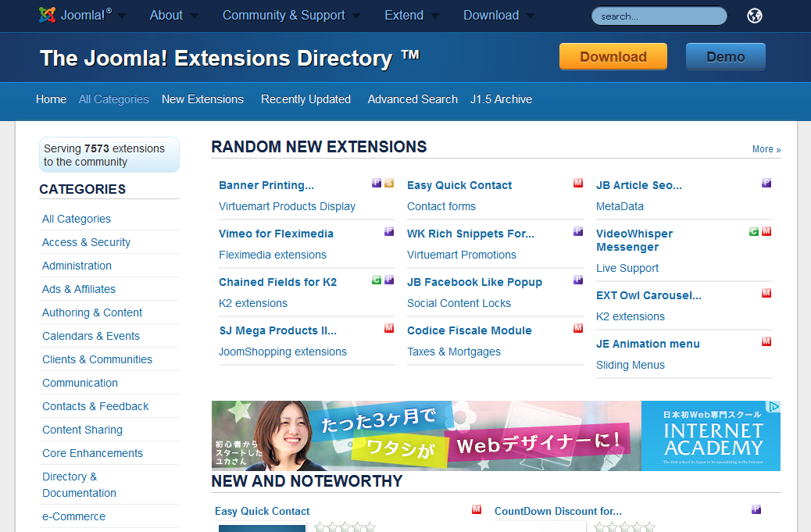Open the Core Enhancements category
Screen dimensions: 811x532
pos(92,453)
